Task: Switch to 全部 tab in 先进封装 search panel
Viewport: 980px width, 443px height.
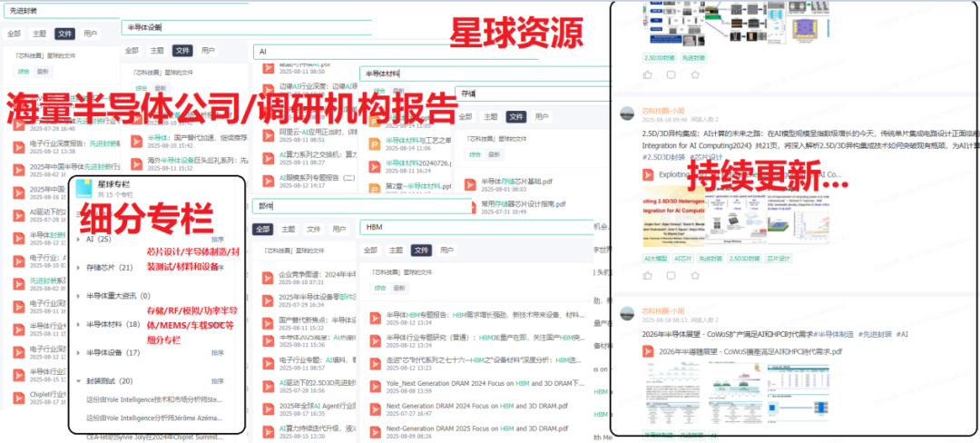Action: [x=14, y=34]
